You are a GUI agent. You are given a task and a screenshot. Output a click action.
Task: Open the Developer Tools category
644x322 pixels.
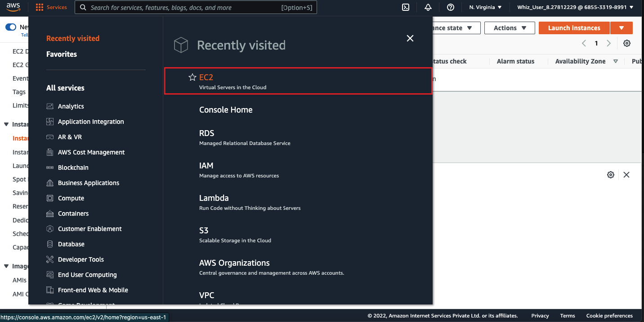tap(81, 259)
